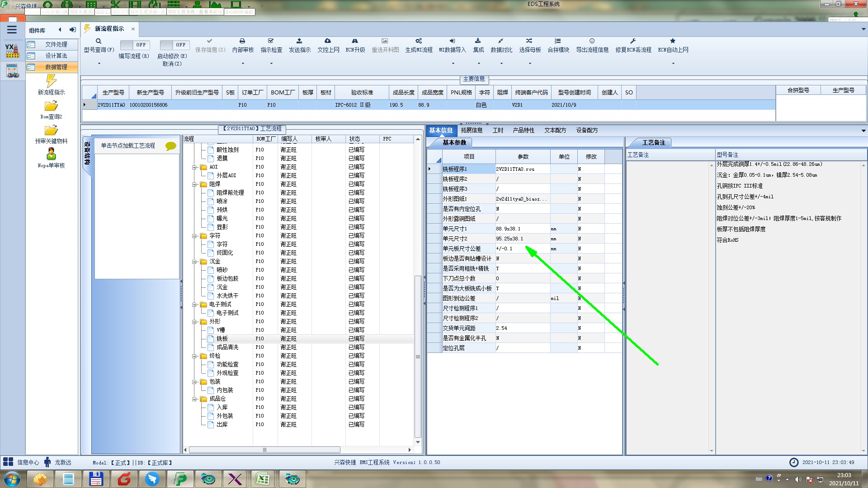
Task: Click the 内部审核 printer icon
Action: 242,41
